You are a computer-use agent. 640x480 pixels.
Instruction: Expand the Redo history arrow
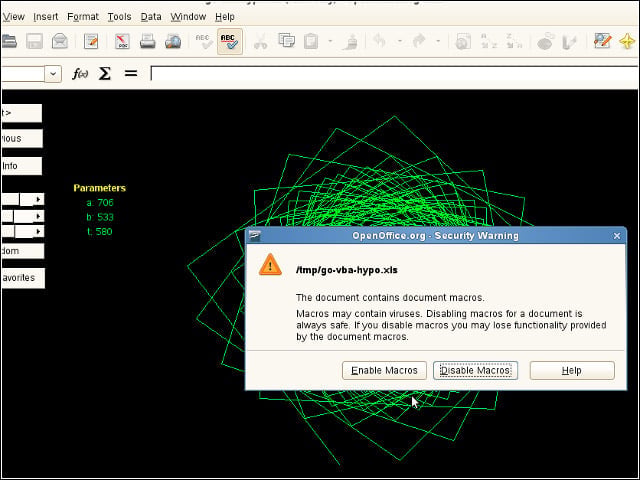coord(438,41)
